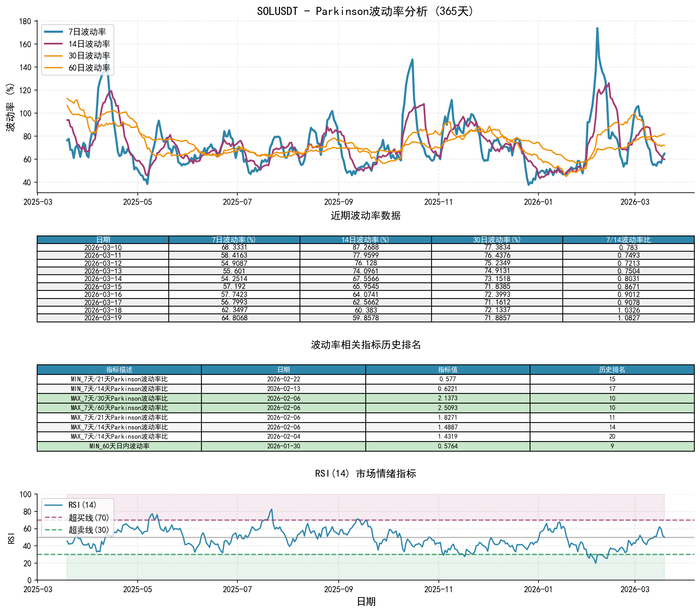Viewport: 700px width, 612px height.
Task: Click the 7日波动率 legend entry
Action: tap(87, 32)
